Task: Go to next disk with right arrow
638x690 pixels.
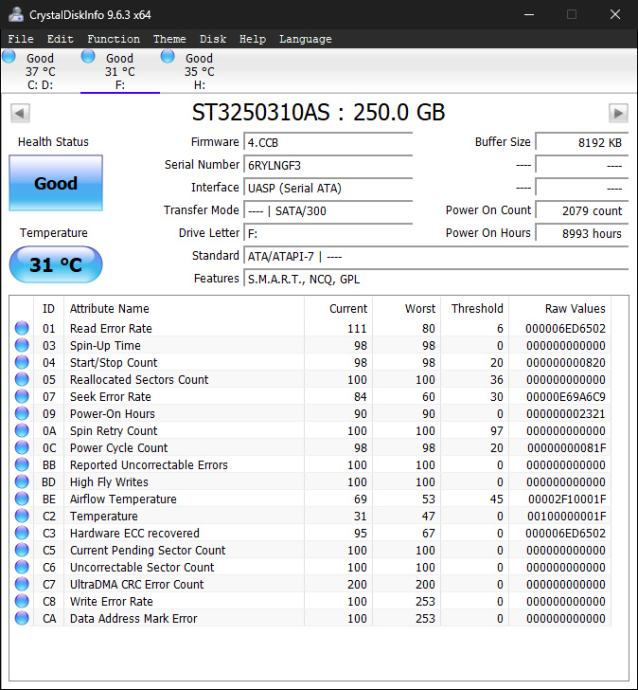Action: coord(618,114)
